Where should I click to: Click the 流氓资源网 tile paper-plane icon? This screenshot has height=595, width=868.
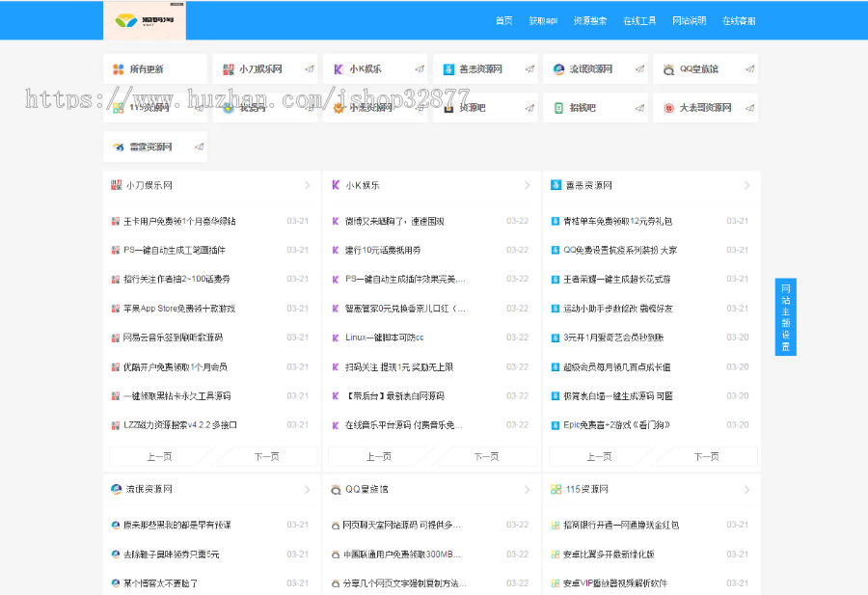pos(640,69)
